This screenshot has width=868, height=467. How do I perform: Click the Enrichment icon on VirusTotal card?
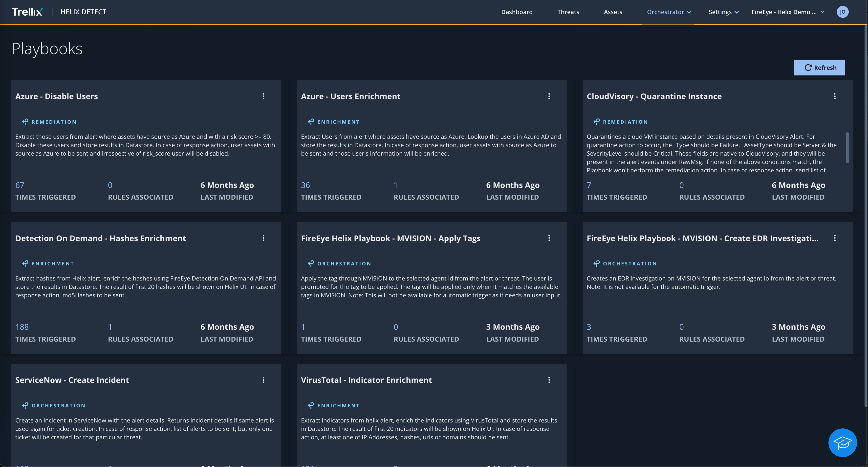311,405
